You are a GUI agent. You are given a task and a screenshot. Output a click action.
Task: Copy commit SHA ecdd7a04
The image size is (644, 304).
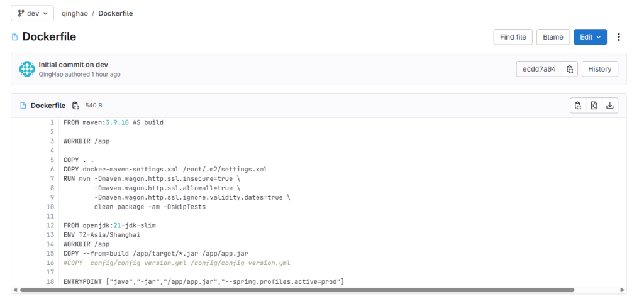tap(570, 69)
